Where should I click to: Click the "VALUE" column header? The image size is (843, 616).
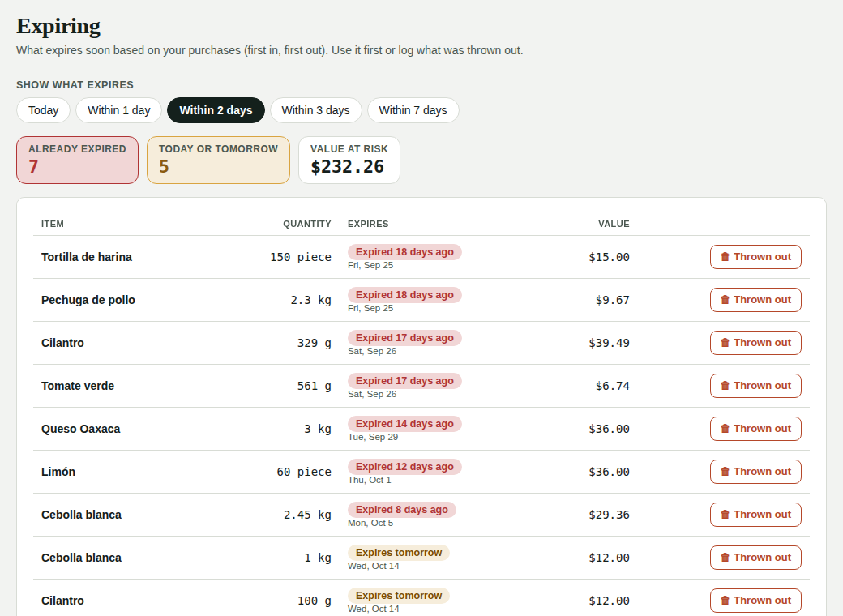[614, 224]
